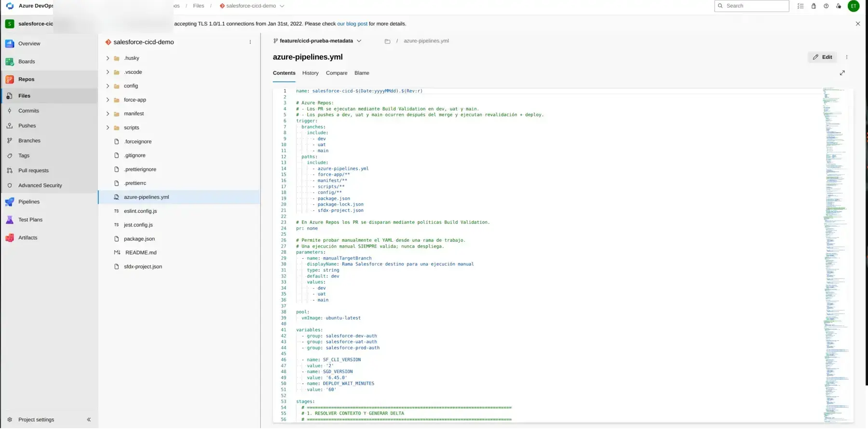Switch to the Compare tab
Viewport: 868px width, 430px height.
(337, 73)
